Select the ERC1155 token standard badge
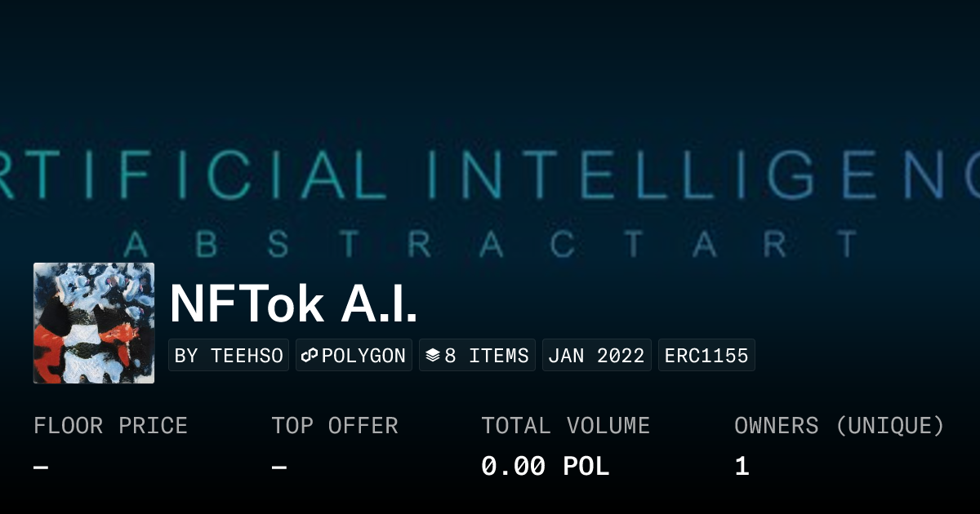 [706, 356]
